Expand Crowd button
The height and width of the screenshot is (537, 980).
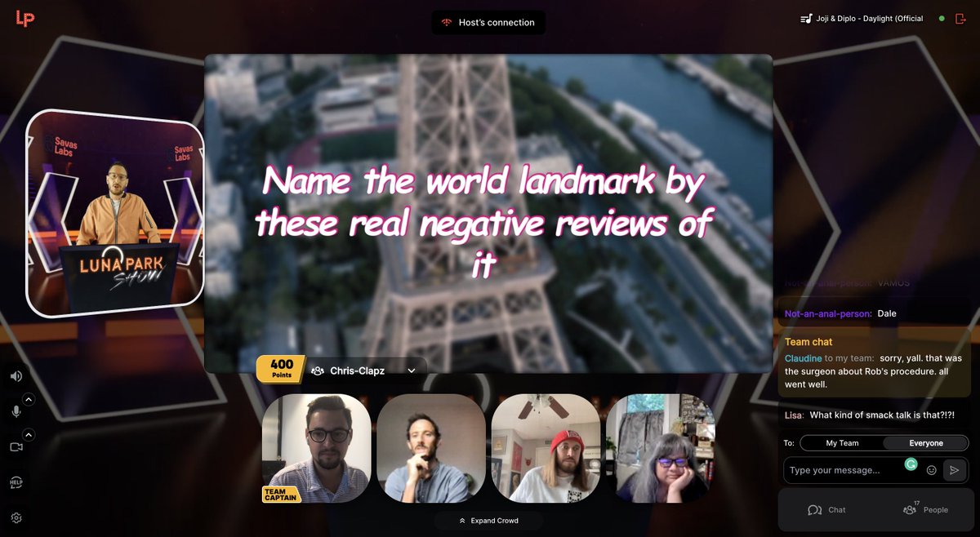click(488, 520)
